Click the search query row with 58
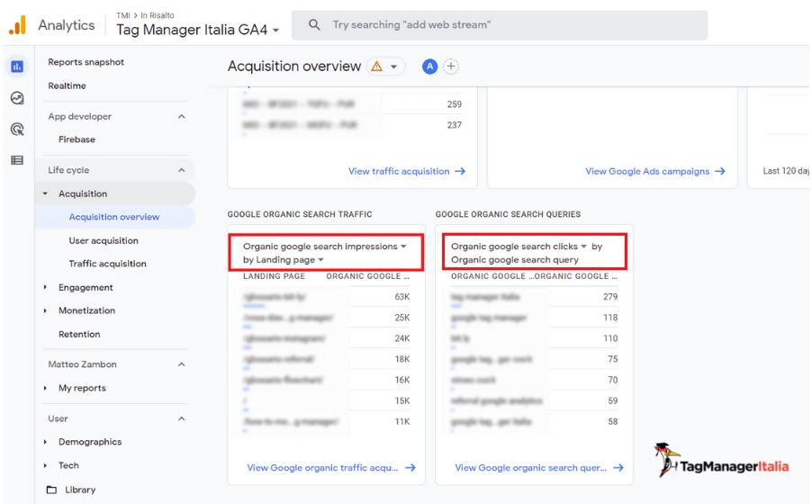This screenshot has width=812, height=504. coord(534,422)
